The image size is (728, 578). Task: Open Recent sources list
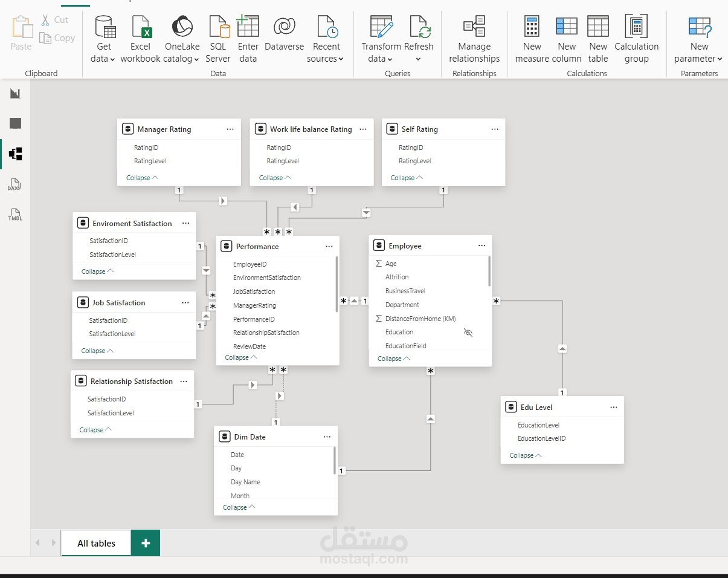[x=326, y=40]
